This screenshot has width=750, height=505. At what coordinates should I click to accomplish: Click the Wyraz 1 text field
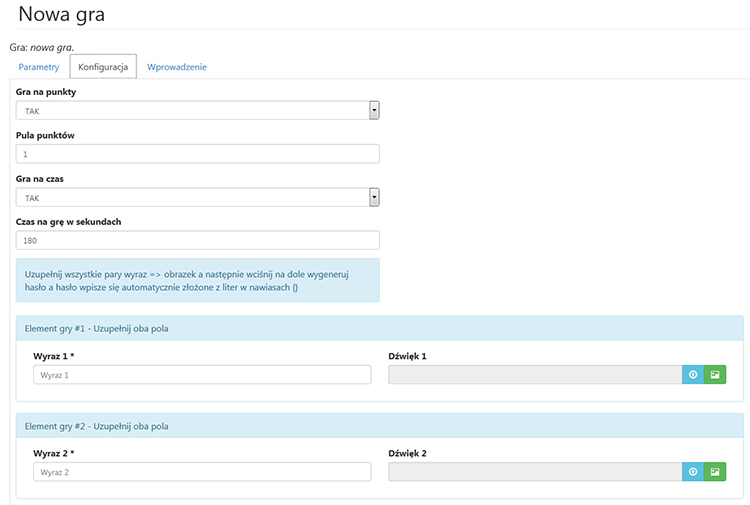pos(202,375)
